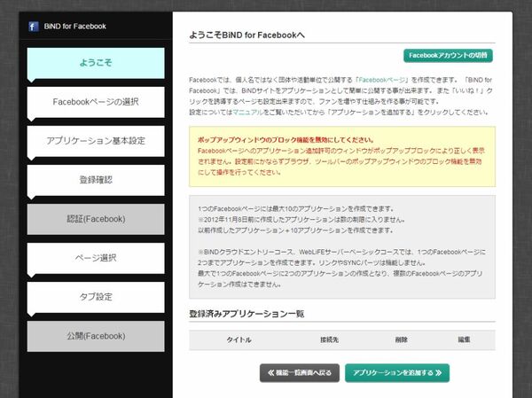Select the ようこそ step in sidebar

coord(96,63)
